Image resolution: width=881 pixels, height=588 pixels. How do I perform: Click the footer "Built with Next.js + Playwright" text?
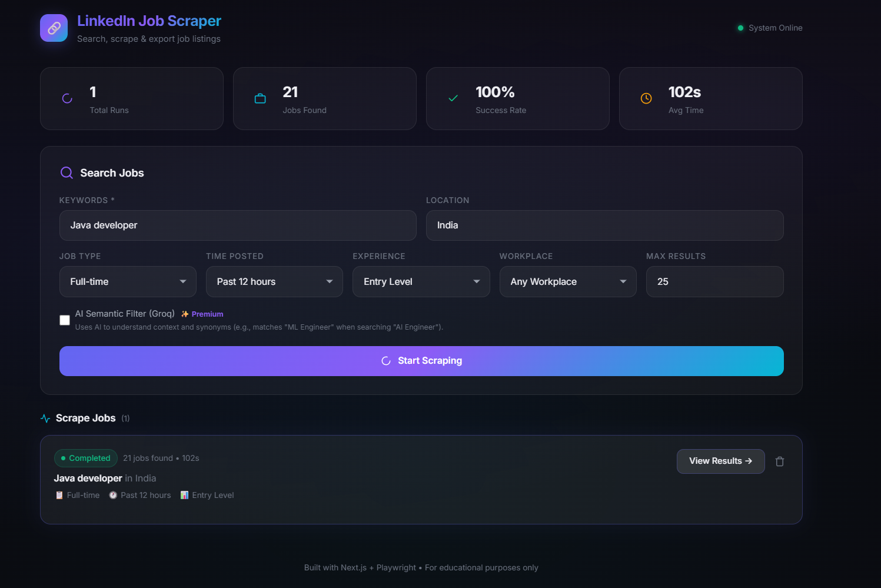click(360, 567)
